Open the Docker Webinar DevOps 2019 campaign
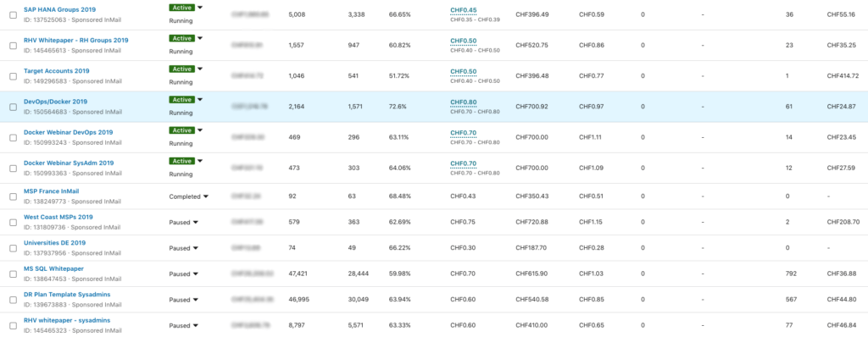 [x=68, y=132]
